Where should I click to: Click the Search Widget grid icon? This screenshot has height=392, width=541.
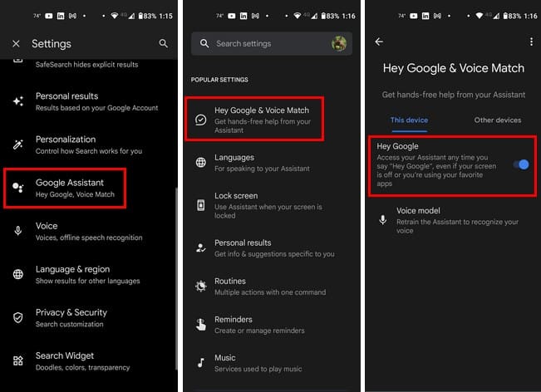click(x=18, y=360)
